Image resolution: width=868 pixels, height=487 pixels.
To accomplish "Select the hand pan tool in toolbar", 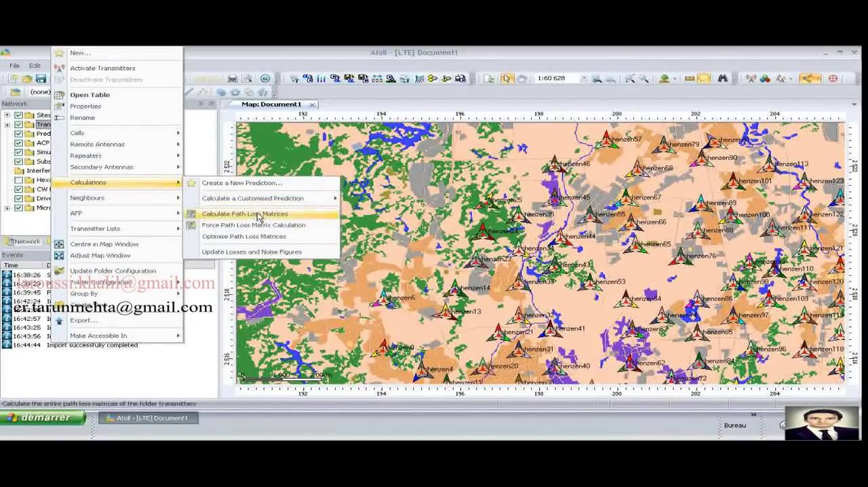I will (x=521, y=79).
